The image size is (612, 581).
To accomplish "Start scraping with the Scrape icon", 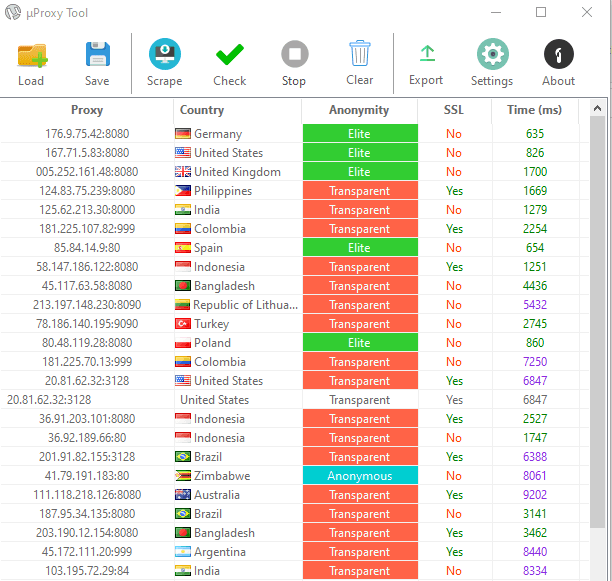I will [x=164, y=55].
